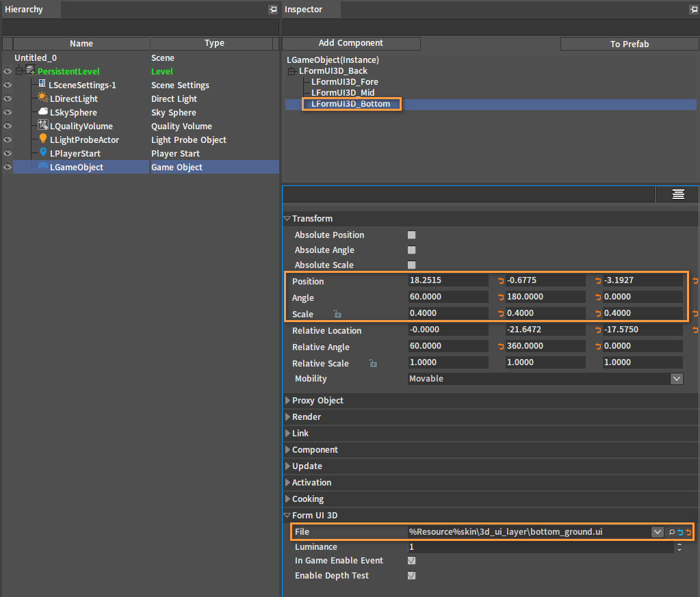
Task: Browse for File with the magnifier icon
Action: 671,532
